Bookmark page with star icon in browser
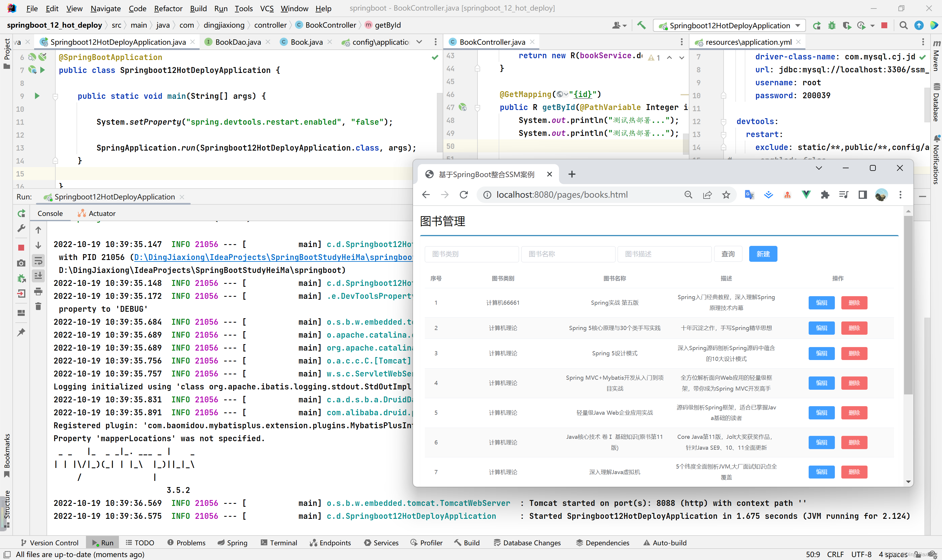Screen dimensions: 942x560 point(726,195)
